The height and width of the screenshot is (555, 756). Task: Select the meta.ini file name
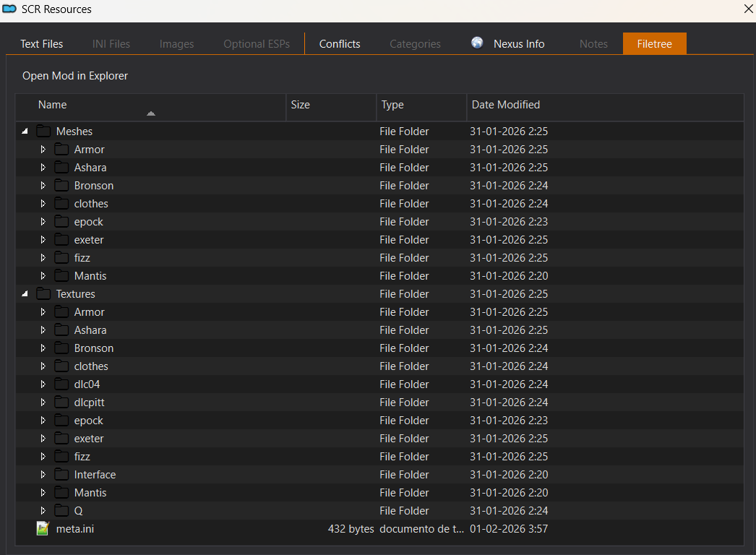tap(74, 529)
